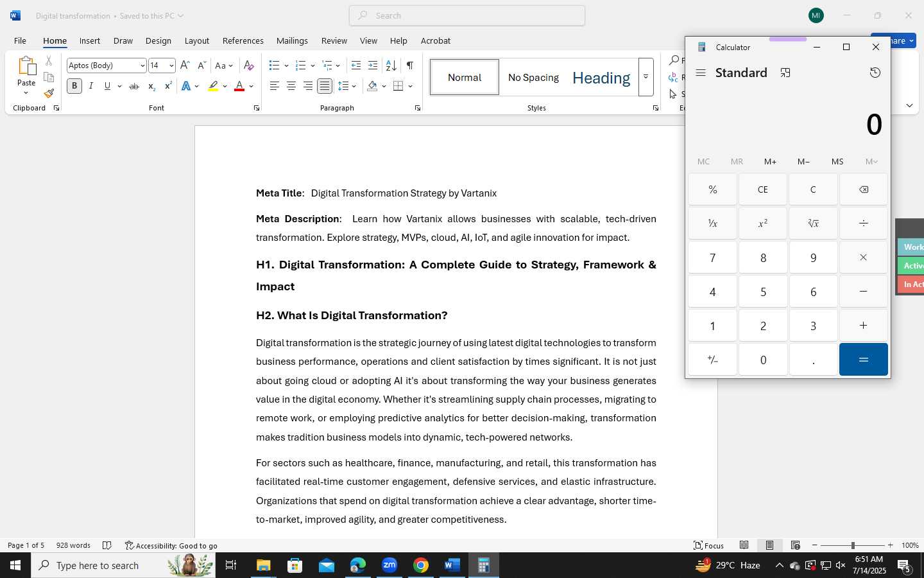Apply strikethrough formatting
Viewport: 924px width, 578px height.
[x=134, y=86]
